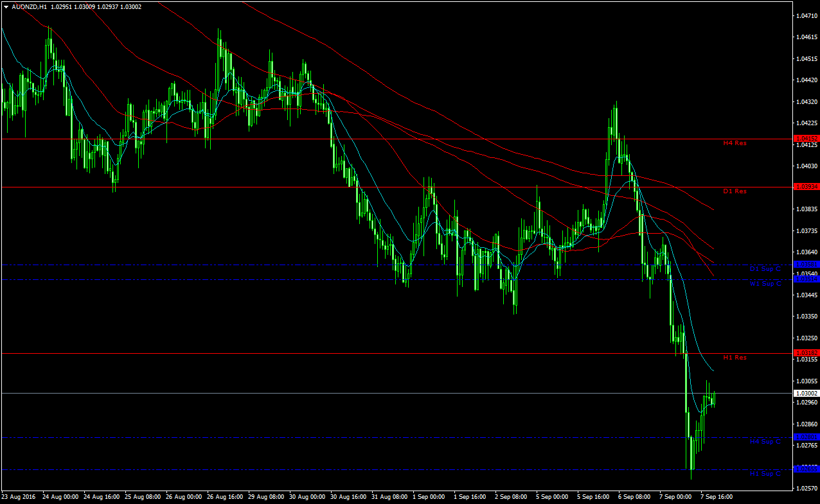Click price scale value 1.04225
Screen dimensions: 820x504
pyautogui.click(x=807, y=123)
